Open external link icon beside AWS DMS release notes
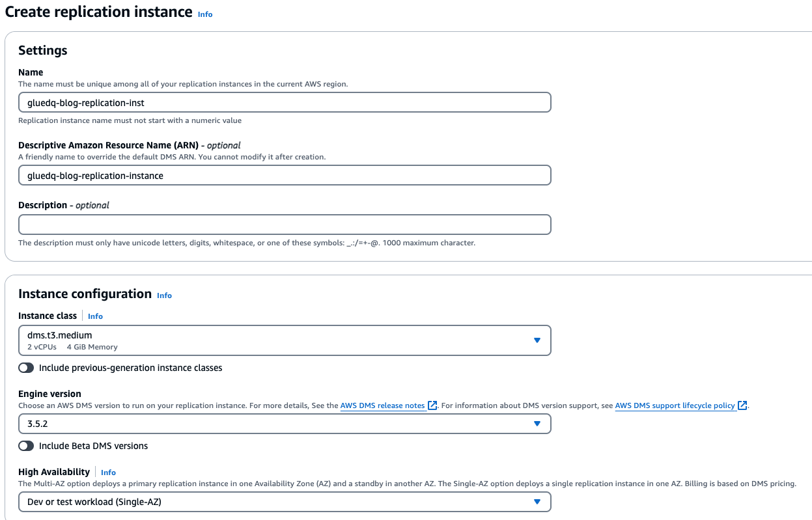This screenshot has width=812, height=520. (432, 405)
